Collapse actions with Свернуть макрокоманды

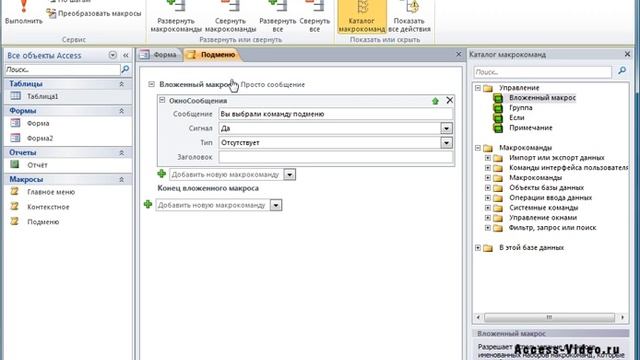pos(230,17)
